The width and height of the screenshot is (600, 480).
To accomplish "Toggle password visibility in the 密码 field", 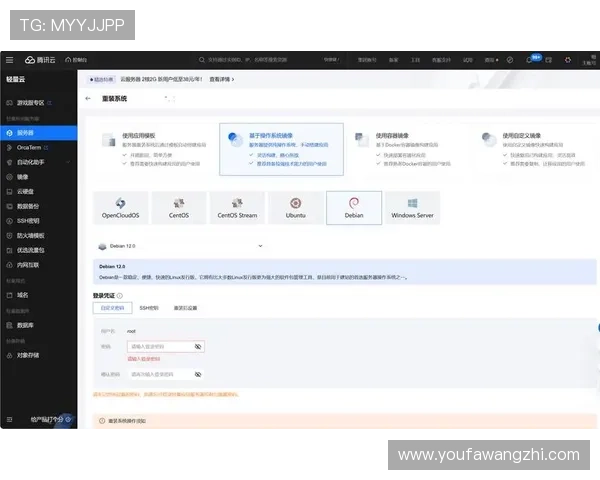I will 198,346.
